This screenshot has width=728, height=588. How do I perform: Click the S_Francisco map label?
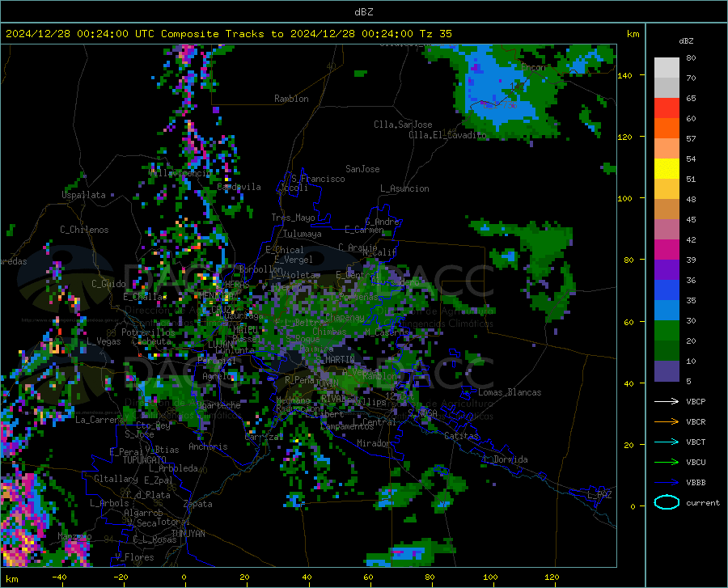[x=318, y=179]
